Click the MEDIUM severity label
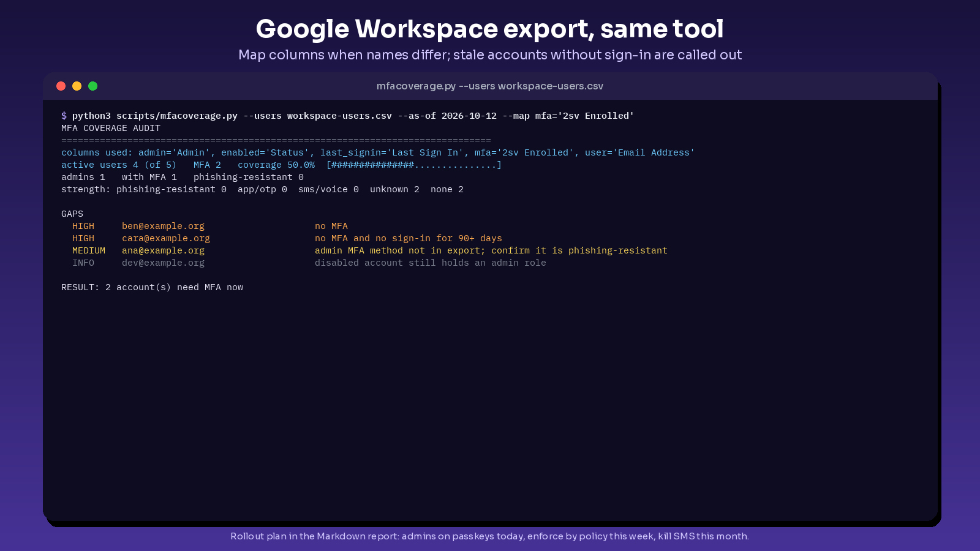980x551 pixels. pyautogui.click(x=89, y=250)
